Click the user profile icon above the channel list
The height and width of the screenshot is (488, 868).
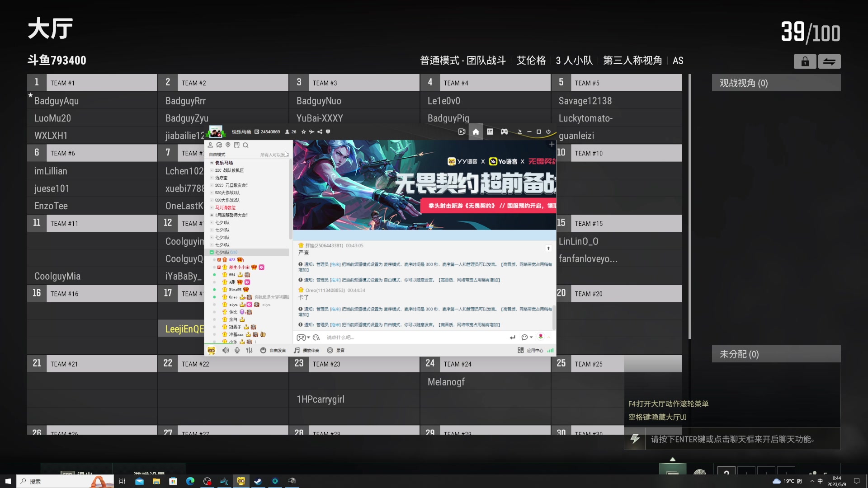pos(210,145)
